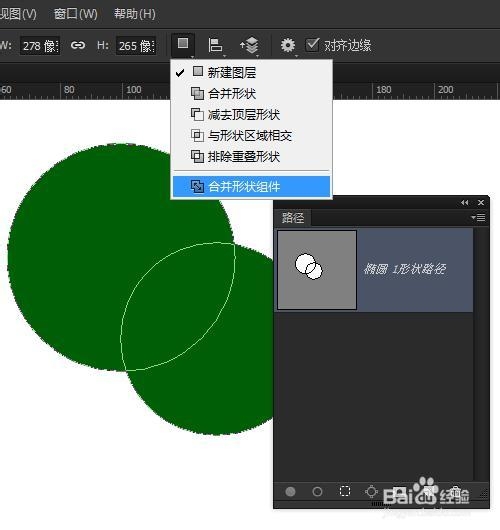500x530 pixels.
Task: Click the overlapping green ellipse intersection area
Action: click(x=177, y=306)
